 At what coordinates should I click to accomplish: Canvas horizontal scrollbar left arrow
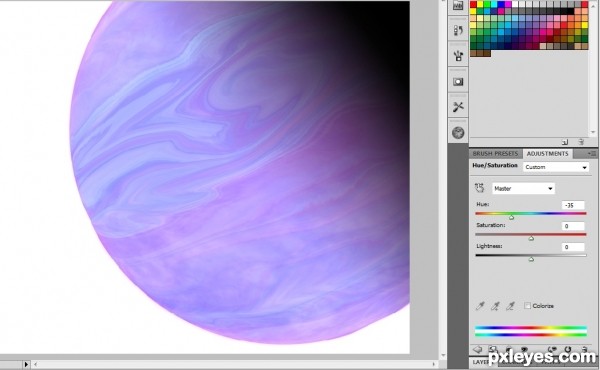coord(36,364)
